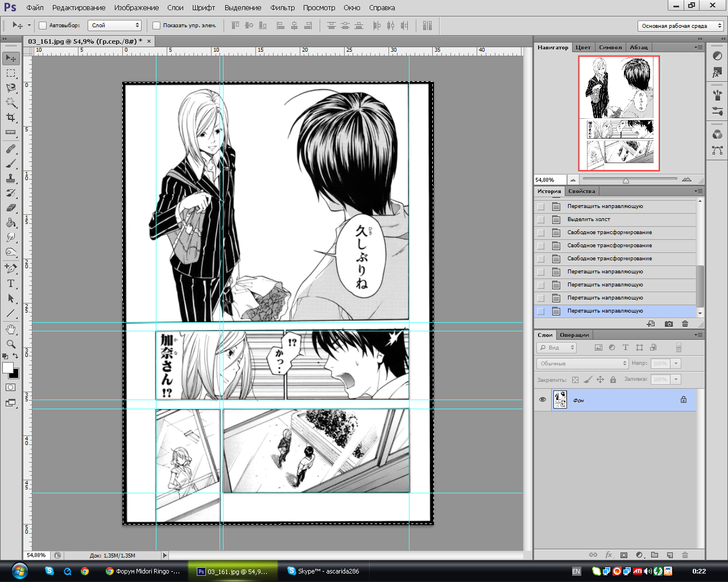Activate the Hand tool
This screenshot has width=728, height=582.
click(x=11, y=330)
